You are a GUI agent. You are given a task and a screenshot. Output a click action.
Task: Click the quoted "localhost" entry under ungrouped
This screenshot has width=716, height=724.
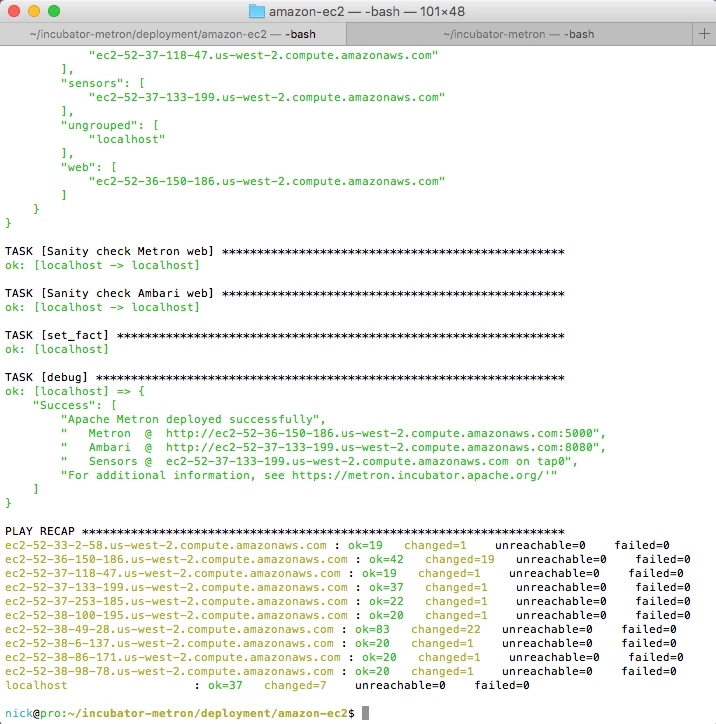127,139
